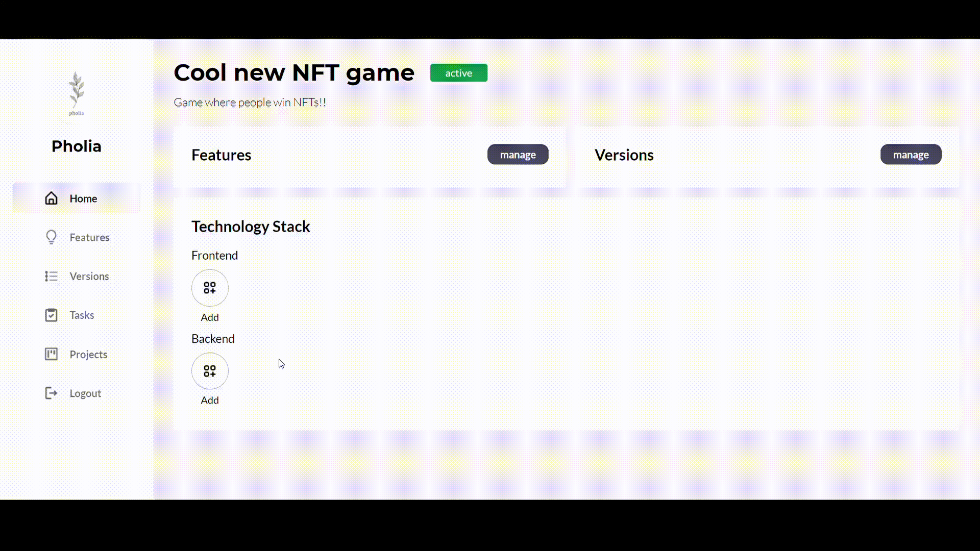
Task: Open the Projects sidebar entry
Action: (x=88, y=354)
